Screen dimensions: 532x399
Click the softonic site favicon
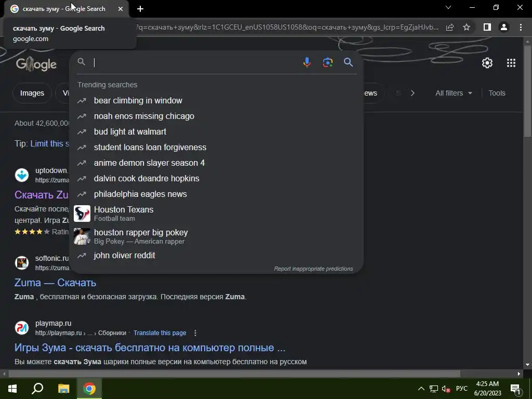coord(22,262)
